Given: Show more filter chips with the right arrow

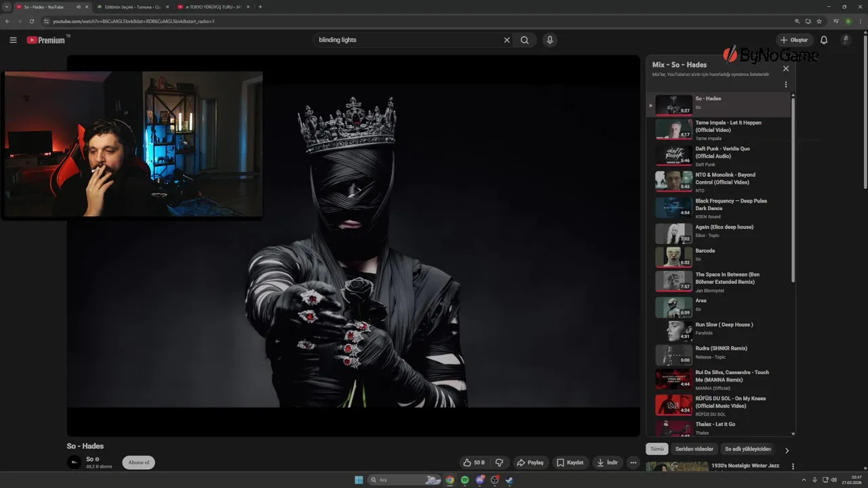Looking at the screenshot, I should point(787,450).
